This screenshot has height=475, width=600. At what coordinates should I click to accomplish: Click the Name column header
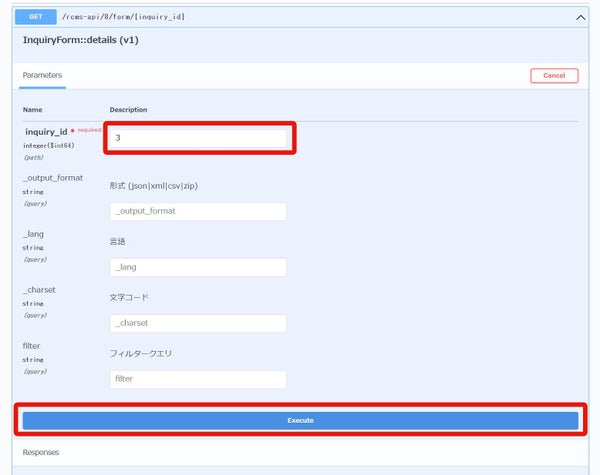[33, 109]
